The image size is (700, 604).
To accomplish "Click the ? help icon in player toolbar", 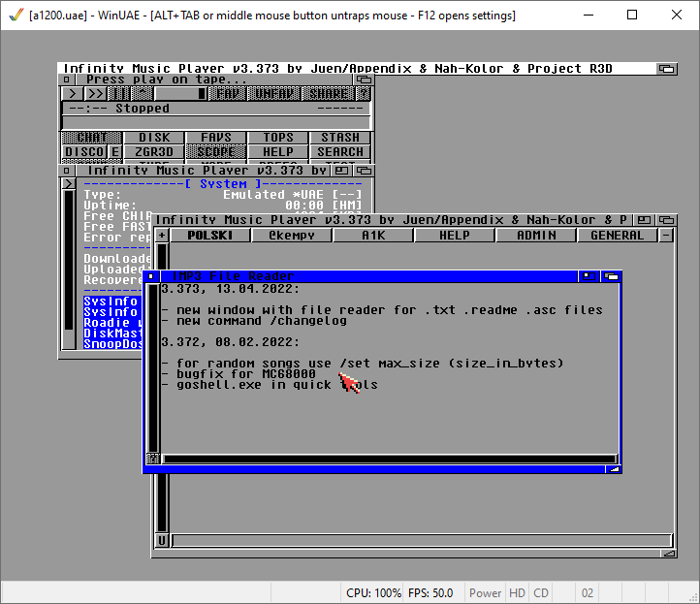I will coord(364,94).
